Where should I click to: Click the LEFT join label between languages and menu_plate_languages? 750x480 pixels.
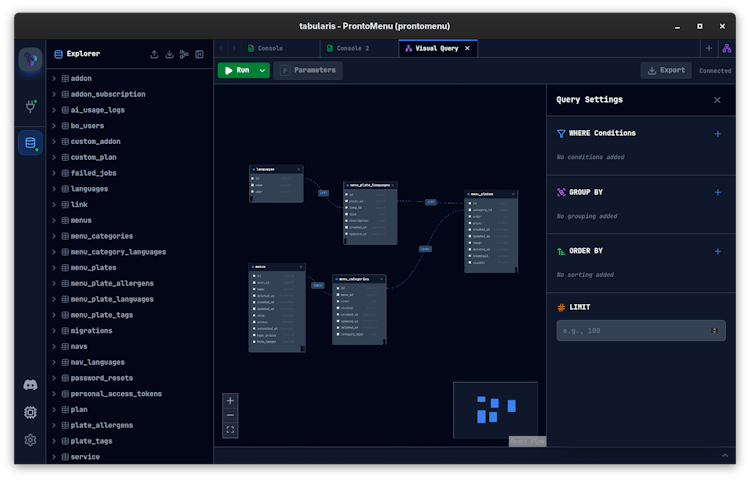[323, 193]
